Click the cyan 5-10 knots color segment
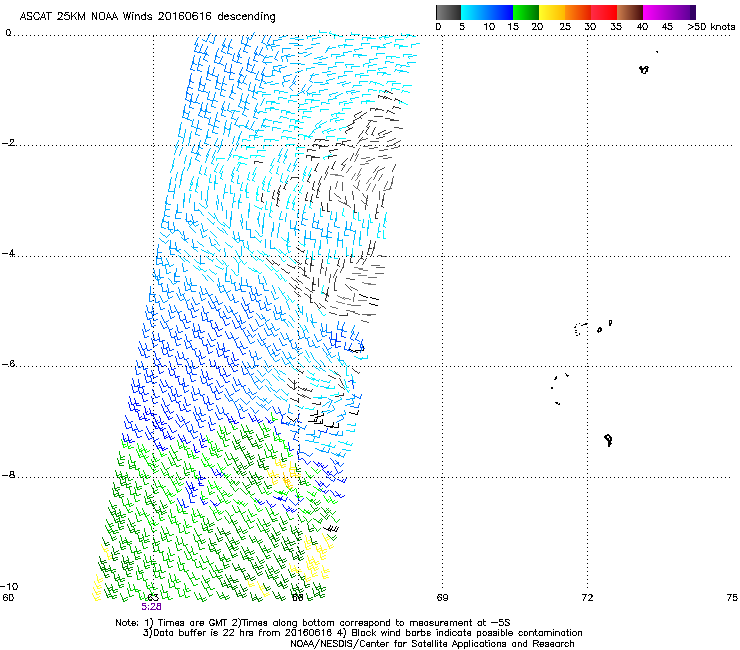The image size is (740, 650). coord(474,12)
